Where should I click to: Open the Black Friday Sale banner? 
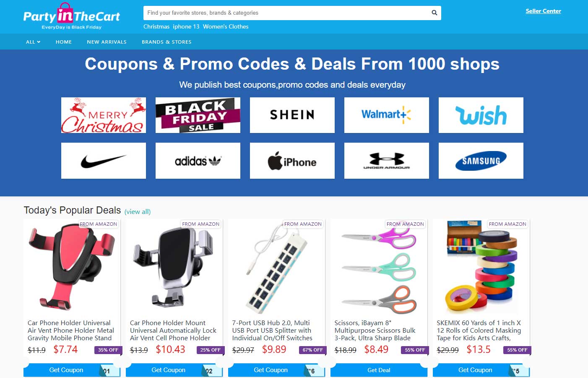198,115
